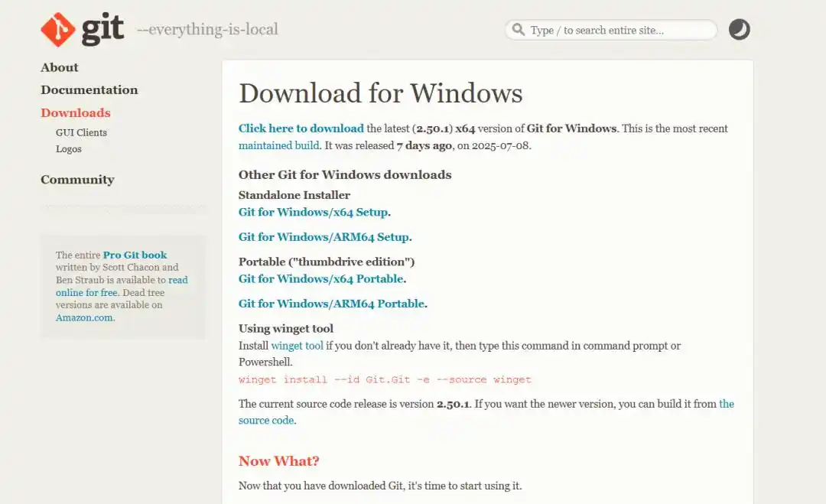This screenshot has width=826, height=504.
Task: Download Git for Windows/ARM64 Setup
Action: point(324,237)
